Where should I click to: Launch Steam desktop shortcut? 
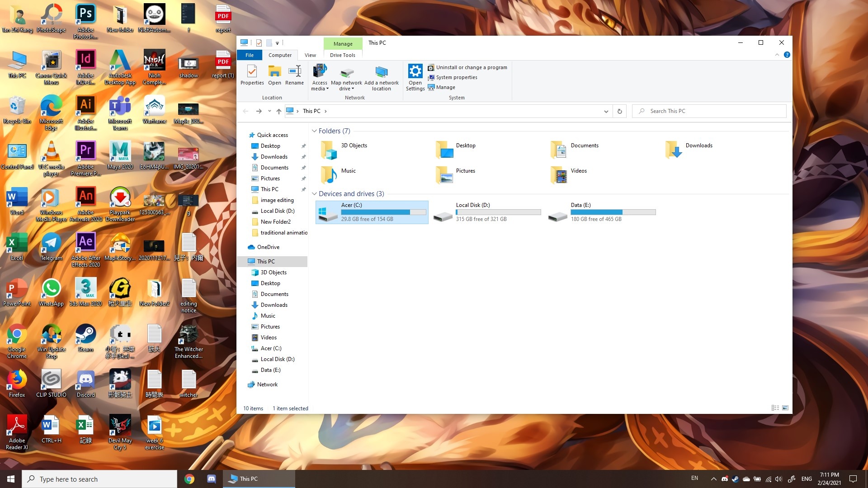85,338
